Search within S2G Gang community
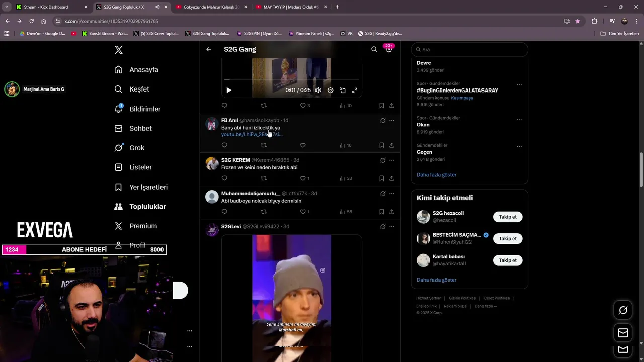The height and width of the screenshot is (362, 644). 374,49
